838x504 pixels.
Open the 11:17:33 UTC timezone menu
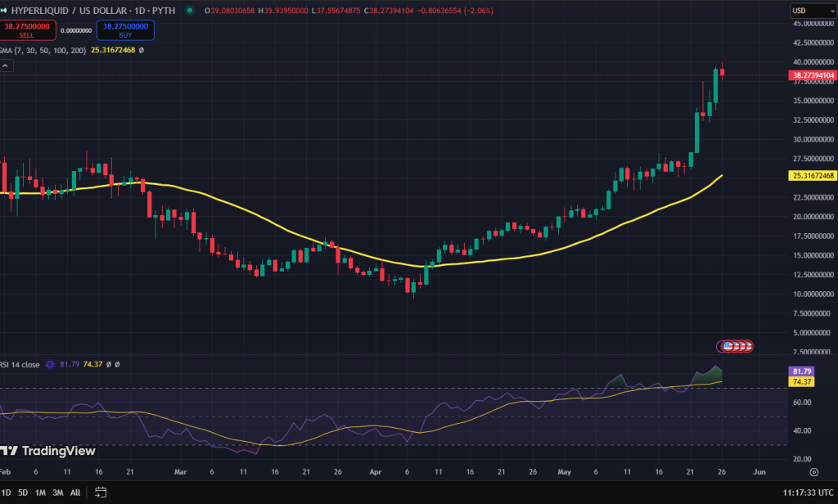[808, 493]
